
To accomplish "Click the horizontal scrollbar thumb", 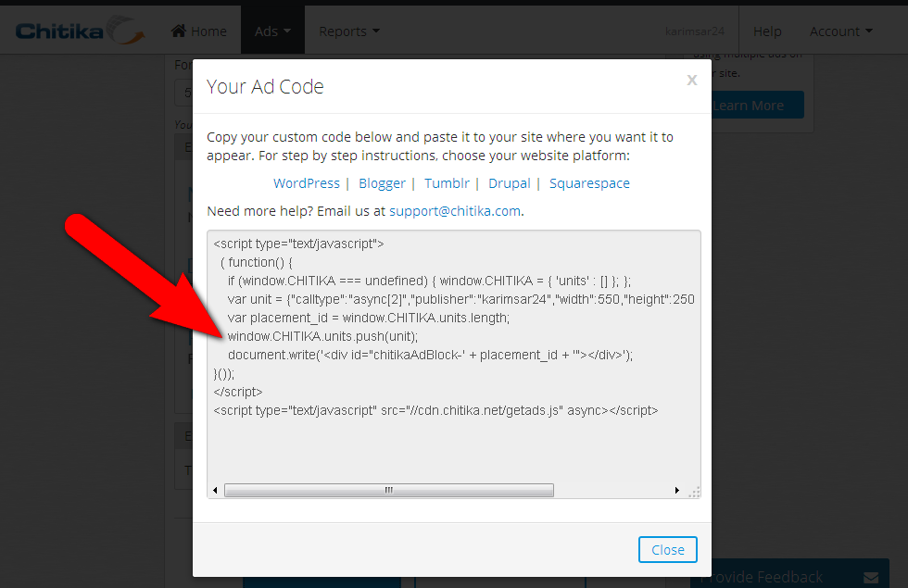I will [x=388, y=490].
